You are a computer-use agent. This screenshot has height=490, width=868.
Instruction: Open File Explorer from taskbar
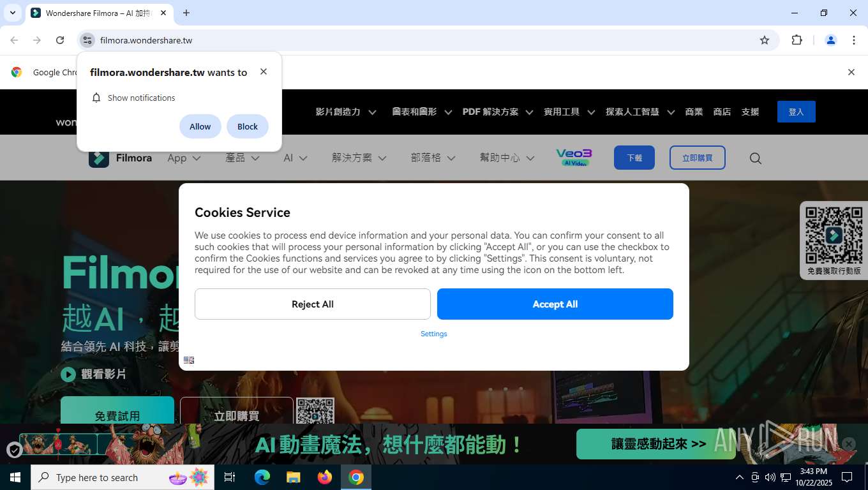[294, 477]
